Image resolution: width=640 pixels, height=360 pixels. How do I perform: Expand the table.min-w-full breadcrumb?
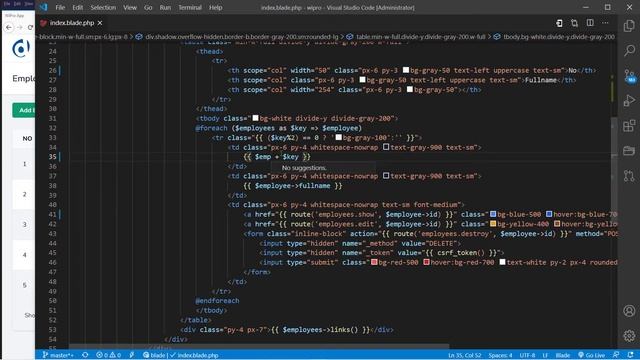pos(420,37)
